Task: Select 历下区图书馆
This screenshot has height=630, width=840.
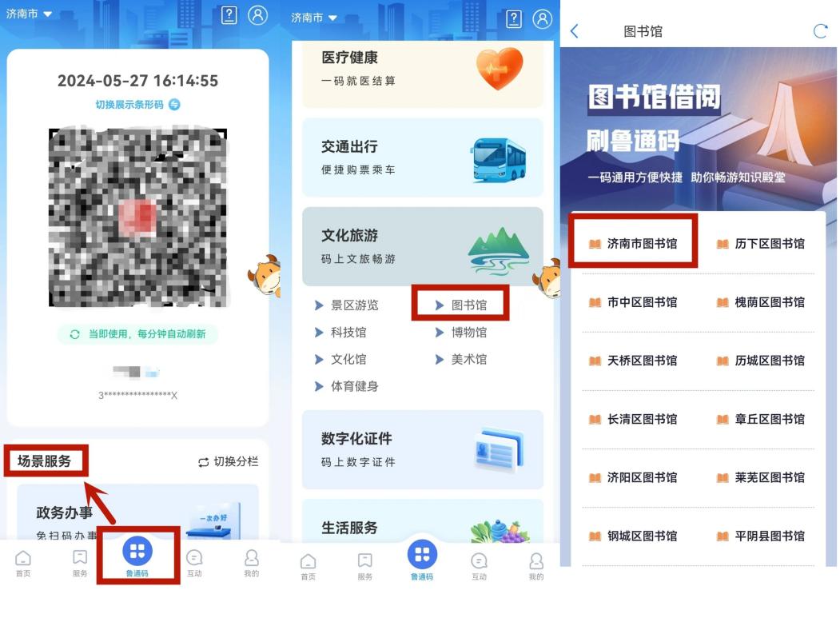Action: (x=761, y=244)
